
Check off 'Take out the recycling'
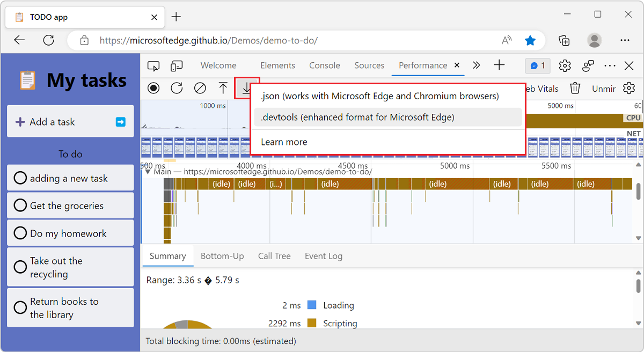click(20, 267)
